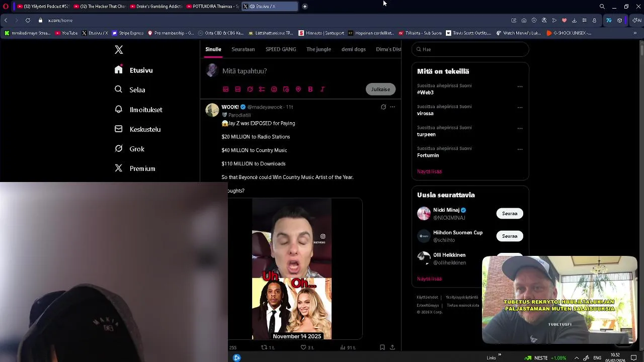Follow Hiihdon Suomen Cup
Viewport: 644px width, 362px height.
[510, 236]
